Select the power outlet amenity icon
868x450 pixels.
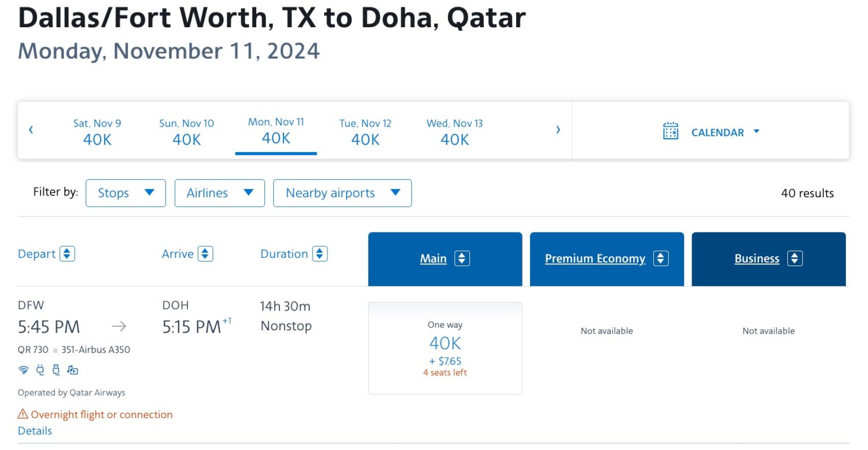(x=40, y=370)
